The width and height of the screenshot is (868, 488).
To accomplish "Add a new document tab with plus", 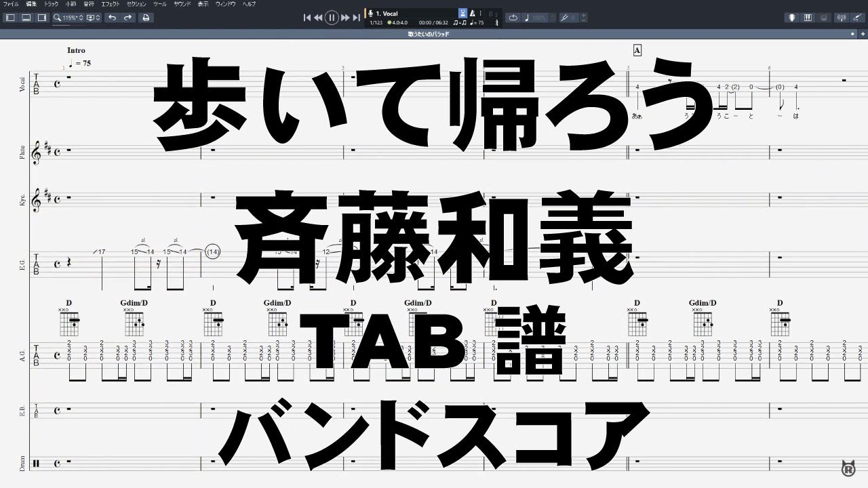I will (862, 33).
